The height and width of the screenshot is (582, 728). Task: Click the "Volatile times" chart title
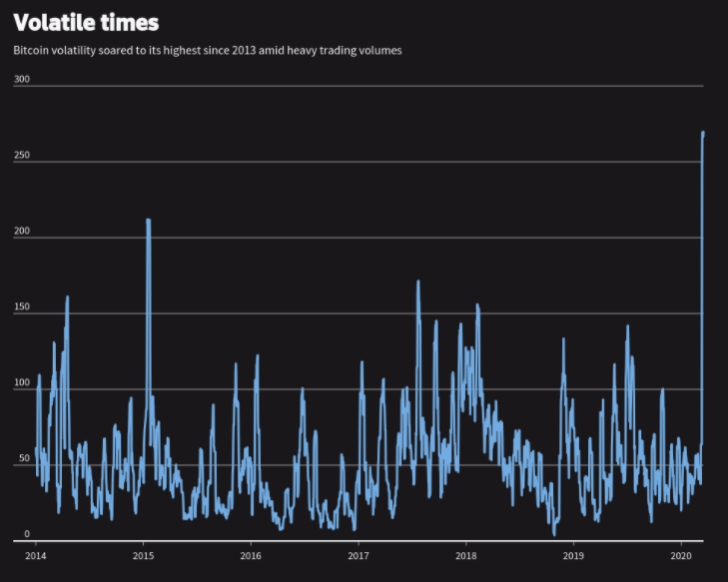tap(86, 22)
